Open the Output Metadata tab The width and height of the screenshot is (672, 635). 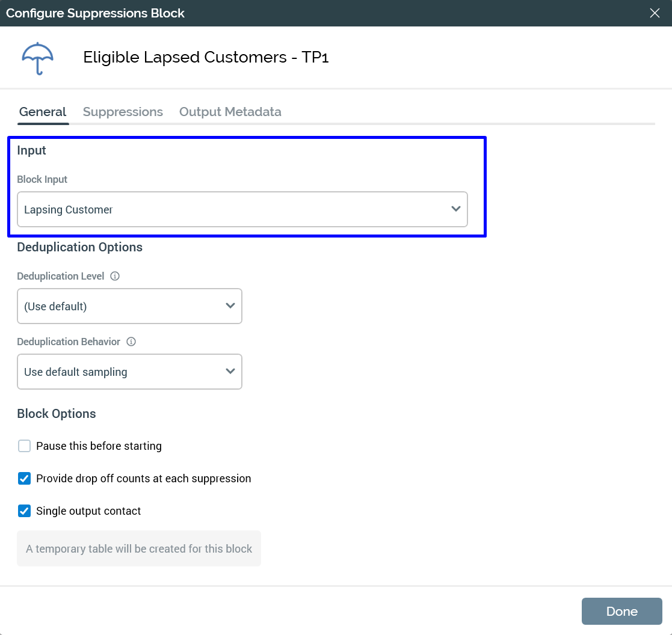coord(230,112)
